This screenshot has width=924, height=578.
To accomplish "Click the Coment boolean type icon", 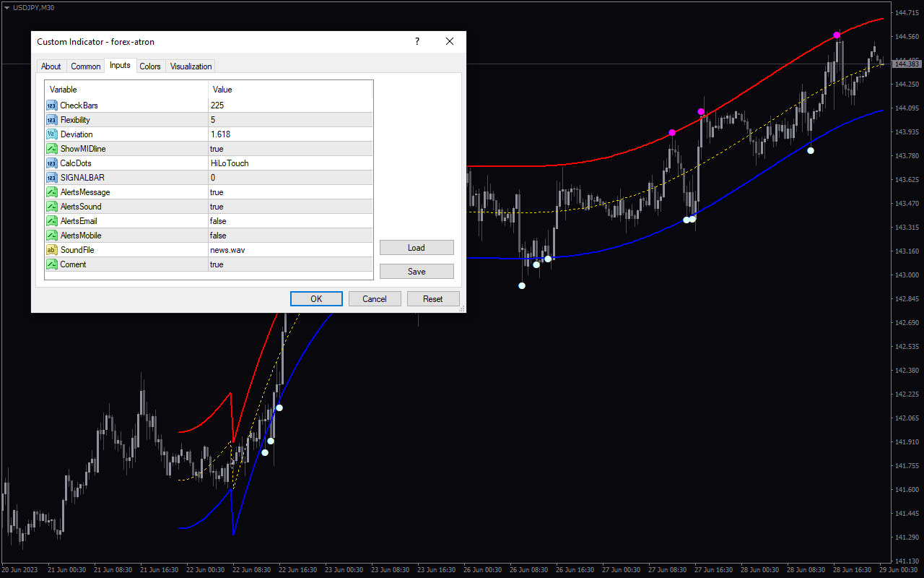I will click(52, 264).
